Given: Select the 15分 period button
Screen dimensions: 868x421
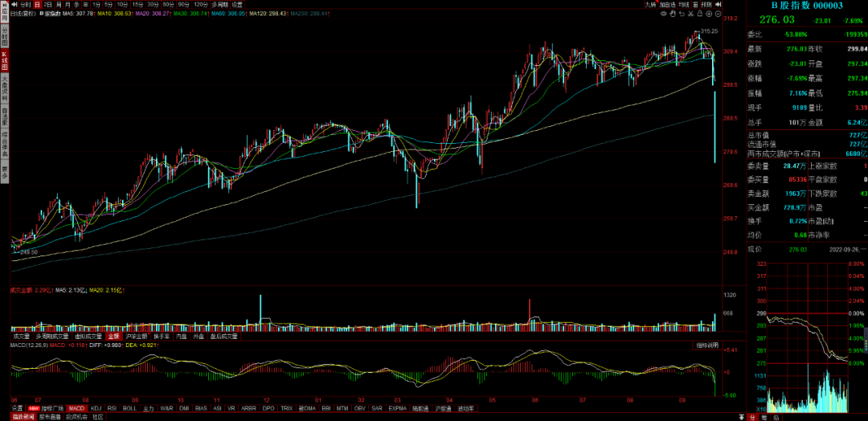Looking at the screenshot, I should coord(137,4).
